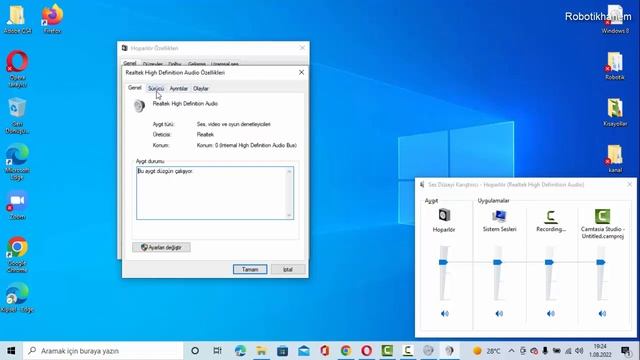Select the Kısayollar folder on desktop
Screen dimensions: 640x360
pyautogui.click(x=615, y=112)
